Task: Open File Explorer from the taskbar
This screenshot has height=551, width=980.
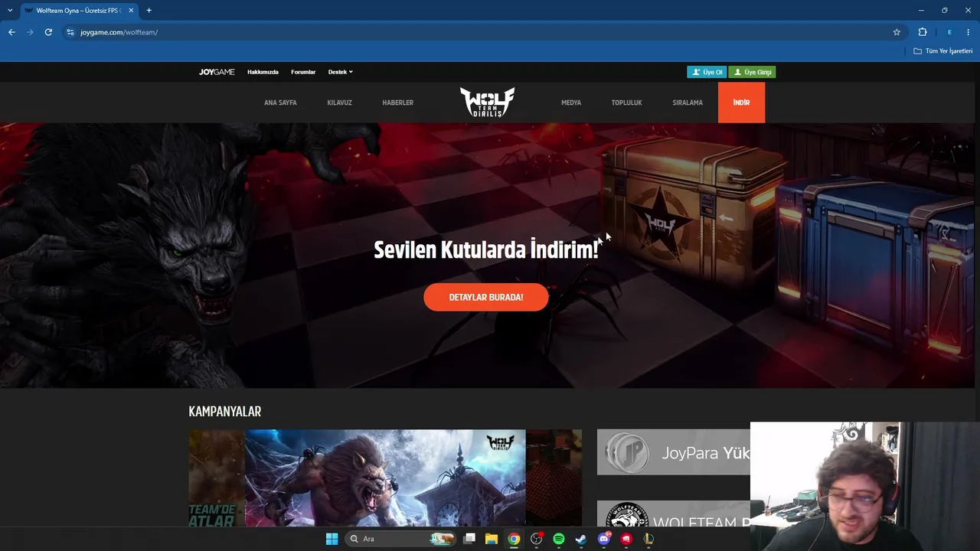Action: coord(492,539)
